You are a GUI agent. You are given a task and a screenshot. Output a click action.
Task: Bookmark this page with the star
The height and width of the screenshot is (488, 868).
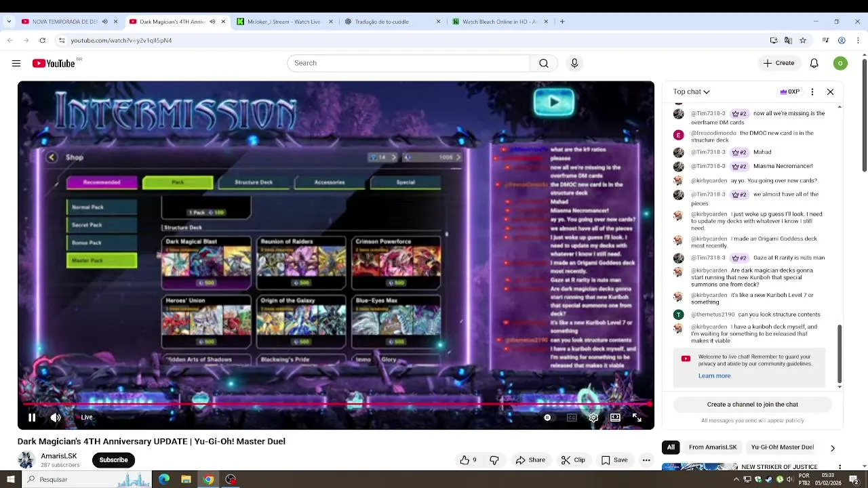(x=803, y=41)
